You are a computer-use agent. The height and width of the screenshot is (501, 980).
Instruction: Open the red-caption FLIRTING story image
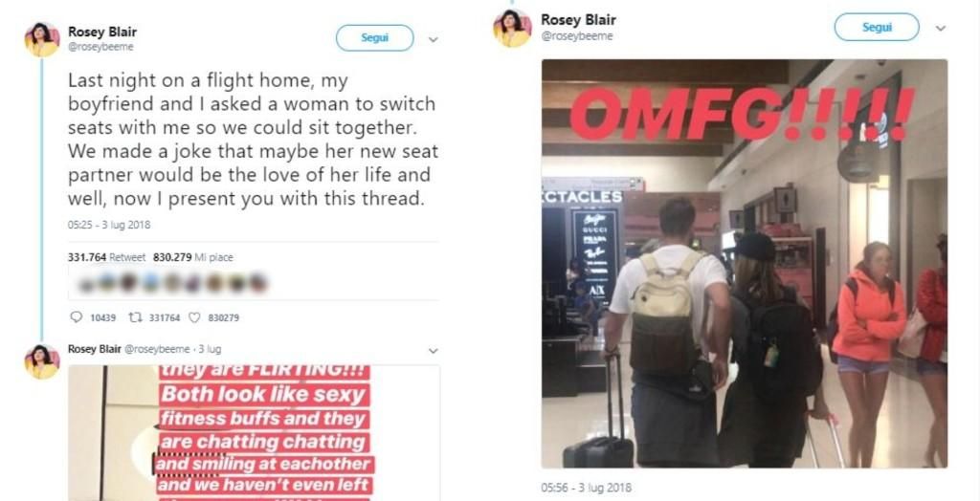tap(254, 433)
